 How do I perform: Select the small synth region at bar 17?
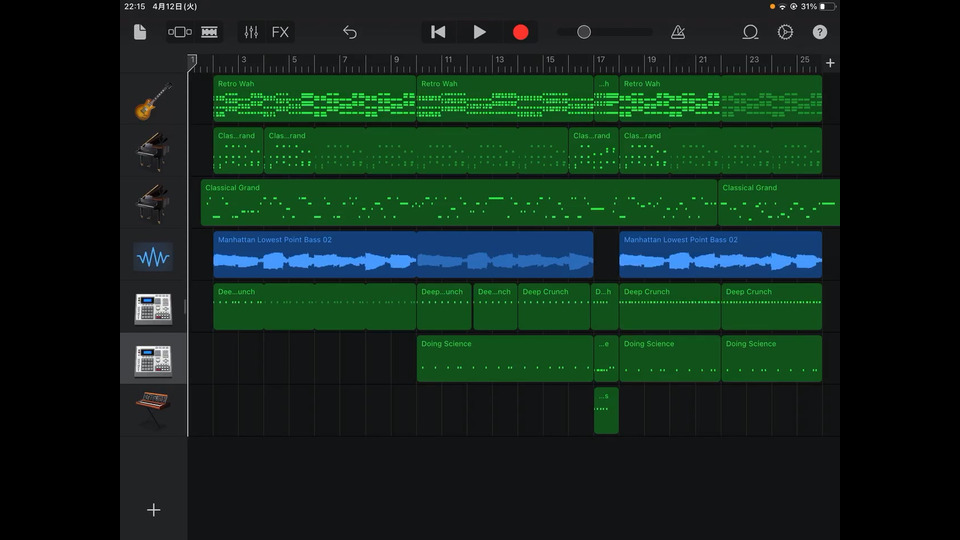coord(606,411)
